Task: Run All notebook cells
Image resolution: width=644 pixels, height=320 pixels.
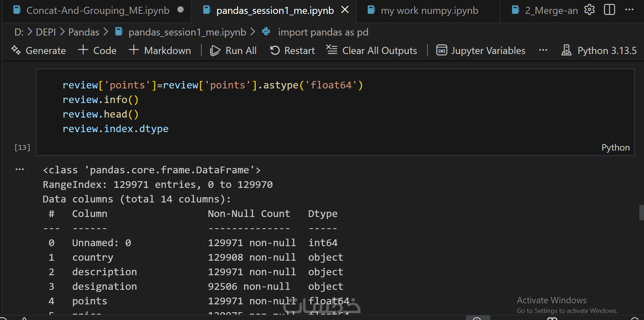Action: click(x=233, y=50)
